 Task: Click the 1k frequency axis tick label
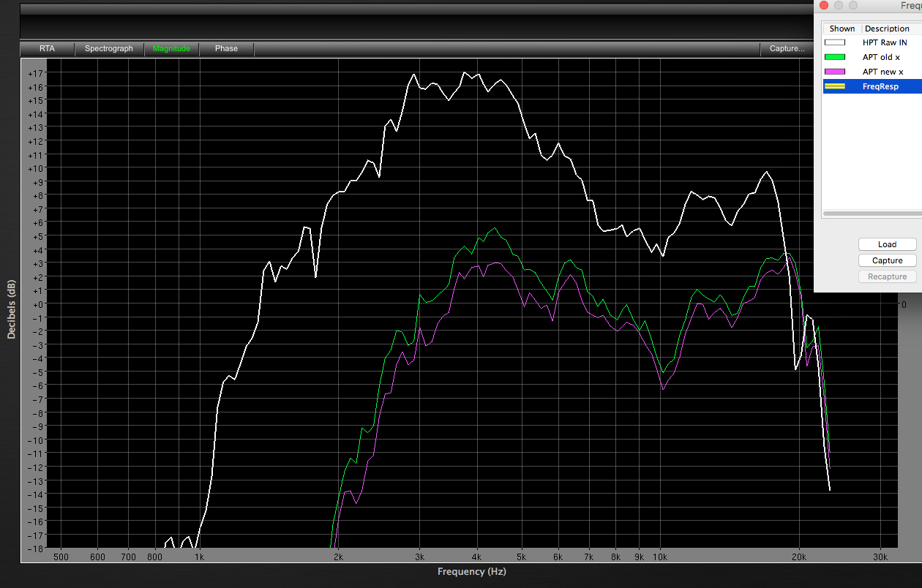point(199,557)
